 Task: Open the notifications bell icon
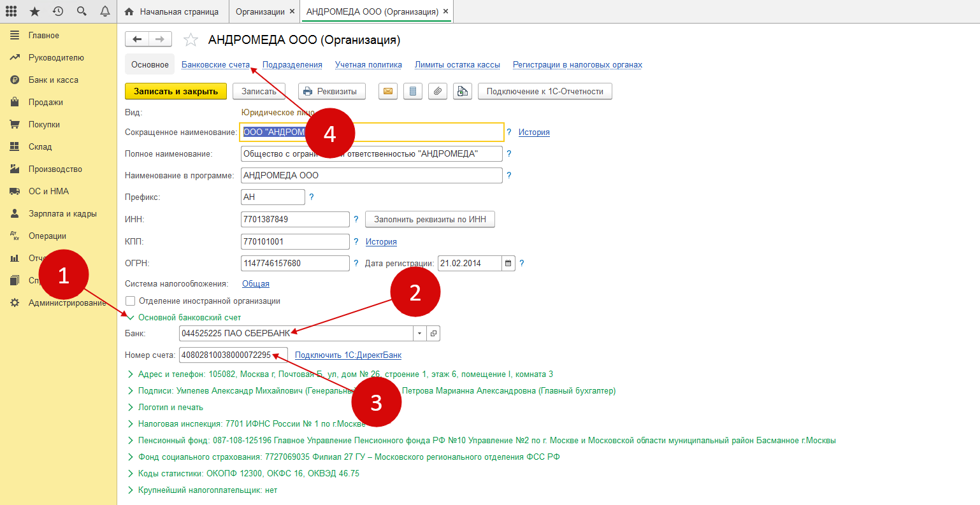tap(105, 11)
